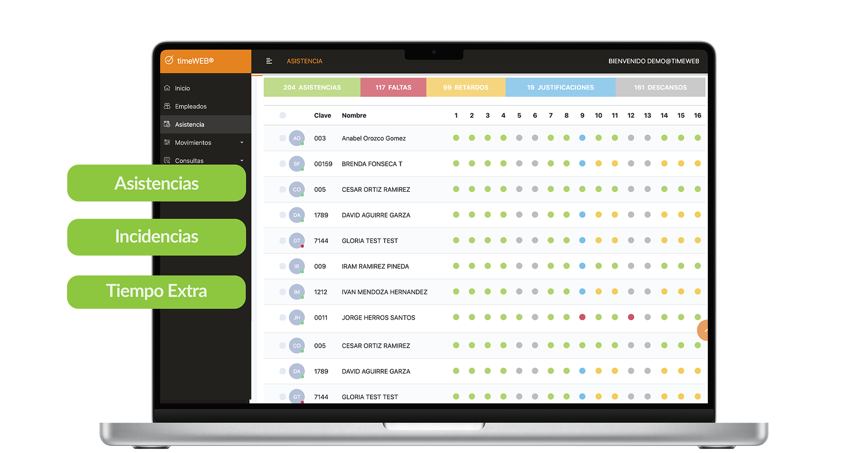Expand the Movimientos dropdown arrow

(x=242, y=142)
